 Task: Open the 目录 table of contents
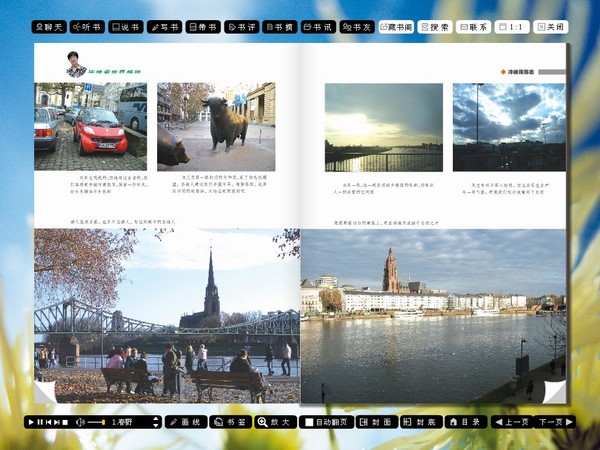click(x=466, y=422)
